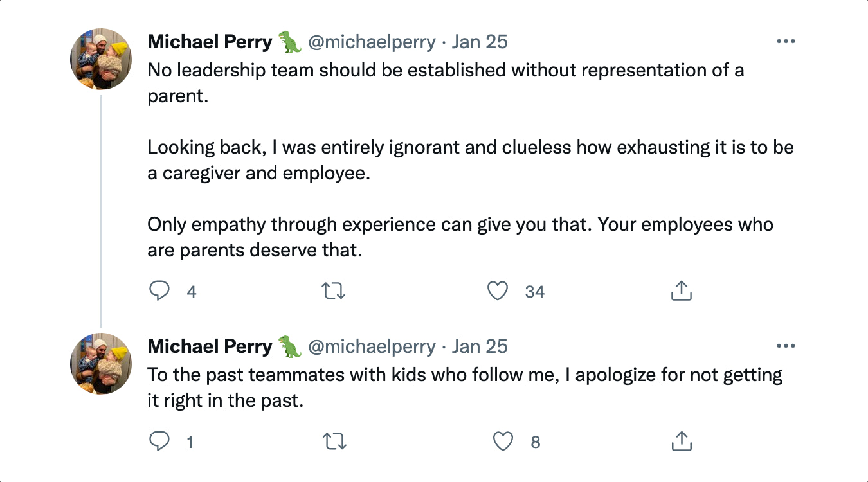This screenshot has height=482, width=868.
Task: Visit Michael Perry's name link in first tweet
Action: 210,42
